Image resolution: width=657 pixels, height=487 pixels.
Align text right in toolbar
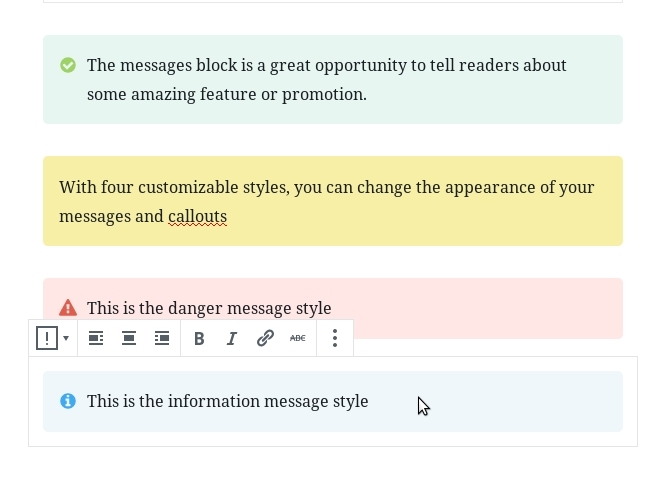162,338
